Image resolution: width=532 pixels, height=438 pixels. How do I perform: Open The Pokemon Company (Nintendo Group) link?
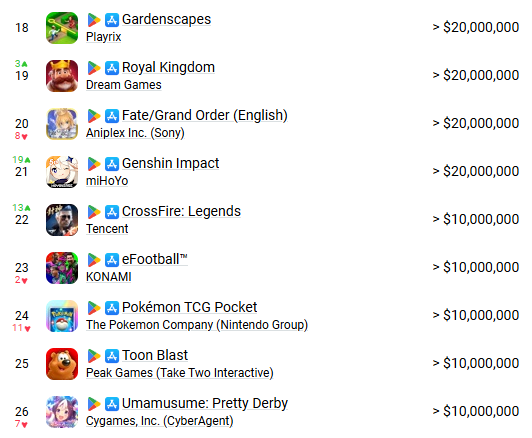pos(197,325)
